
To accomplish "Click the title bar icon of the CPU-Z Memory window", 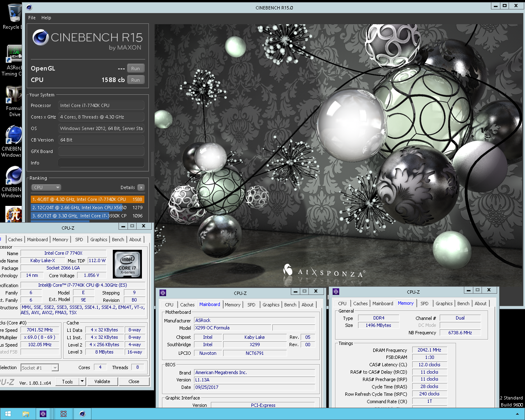I will [336, 292].
